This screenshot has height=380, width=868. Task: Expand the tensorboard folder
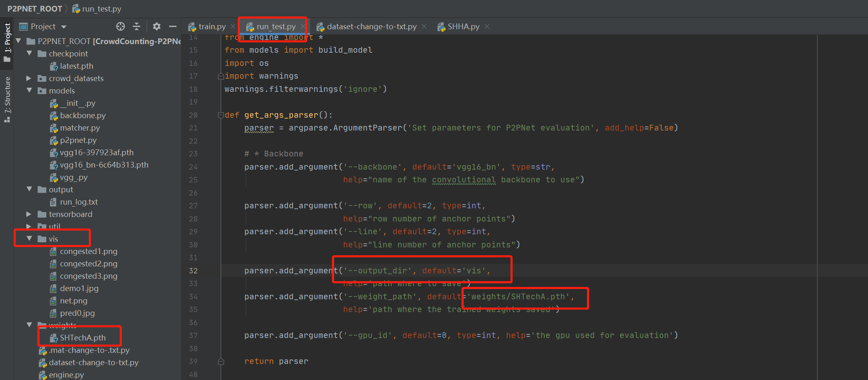tap(29, 214)
